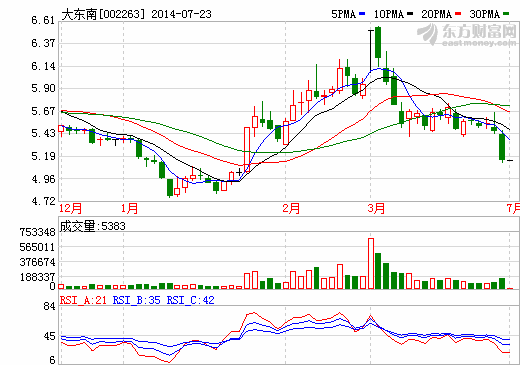This screenshot has width=520, height=365.
Task: Click the 20PMA legend label
Action: click(437, 14)
